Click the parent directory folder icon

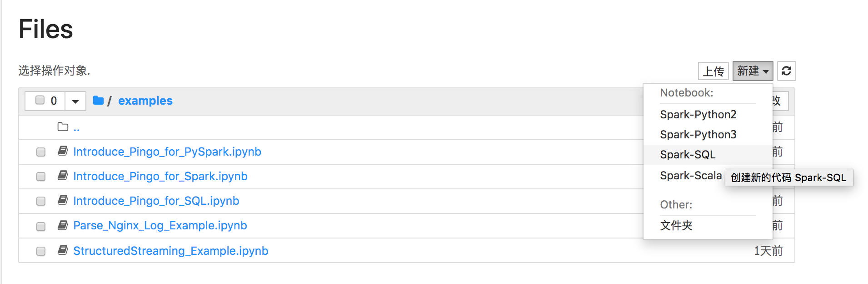[63, 127]
